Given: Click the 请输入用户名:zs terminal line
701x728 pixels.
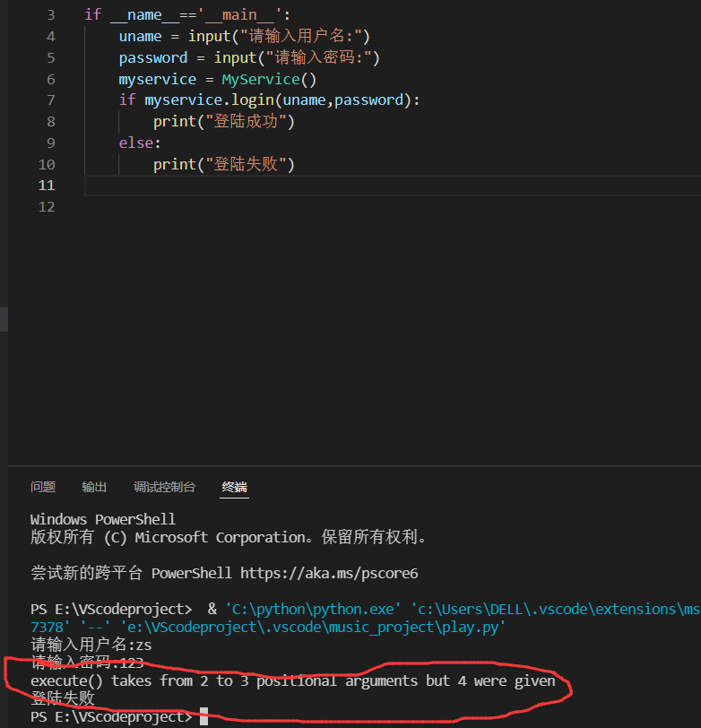Looking at the screenshot, I should coord(91,645).
